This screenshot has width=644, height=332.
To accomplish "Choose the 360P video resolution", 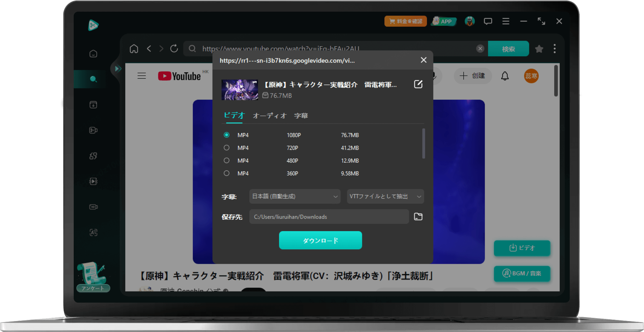I will pyautogui.click(x=226, y=173).
